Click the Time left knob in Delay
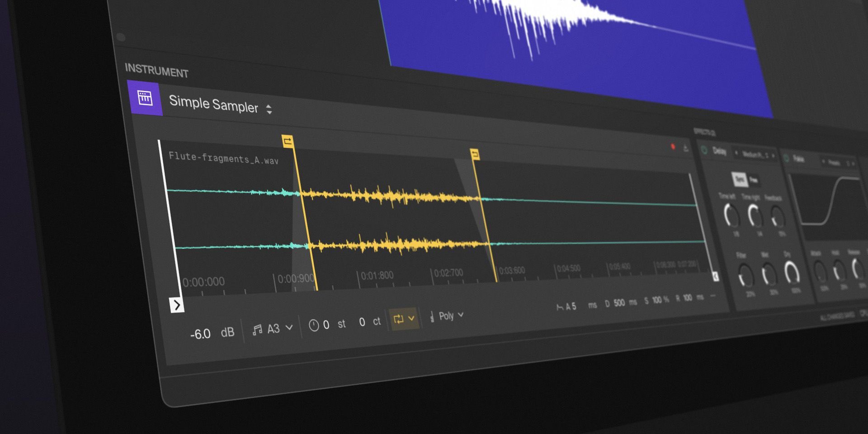Screen dimensions: 868x434 [x=731, y=216]
